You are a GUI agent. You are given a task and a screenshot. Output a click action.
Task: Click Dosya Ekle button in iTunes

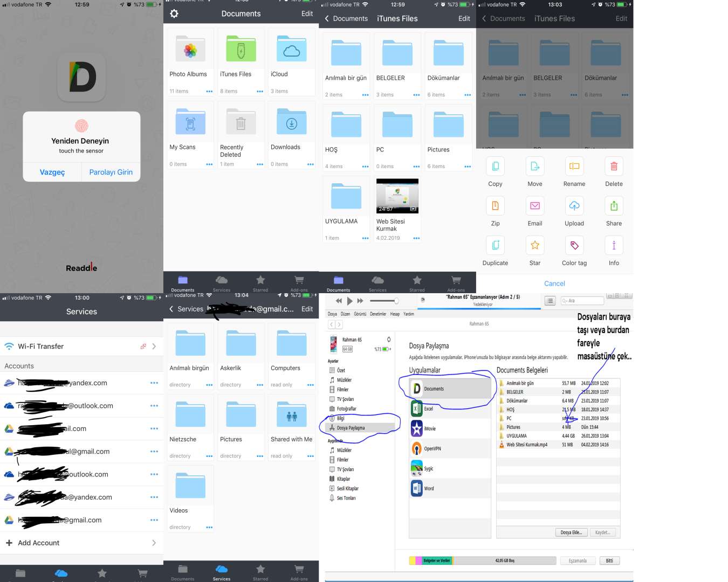coord(571,532)
